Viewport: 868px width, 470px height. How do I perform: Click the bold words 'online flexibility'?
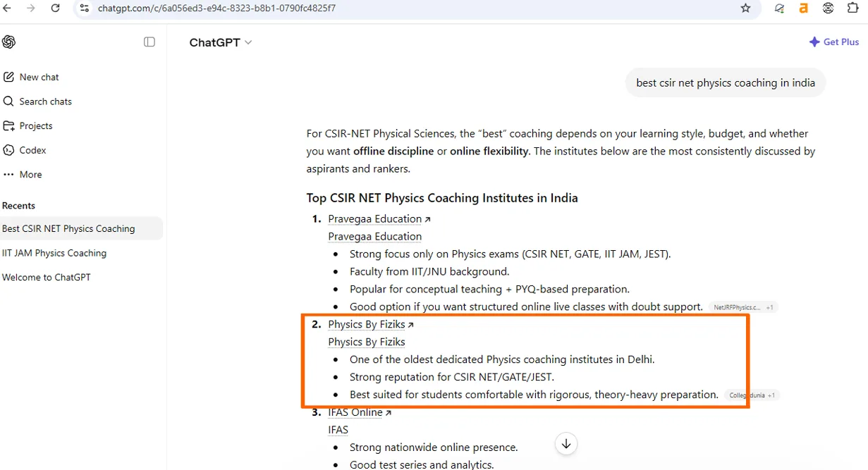click(489, 151)
